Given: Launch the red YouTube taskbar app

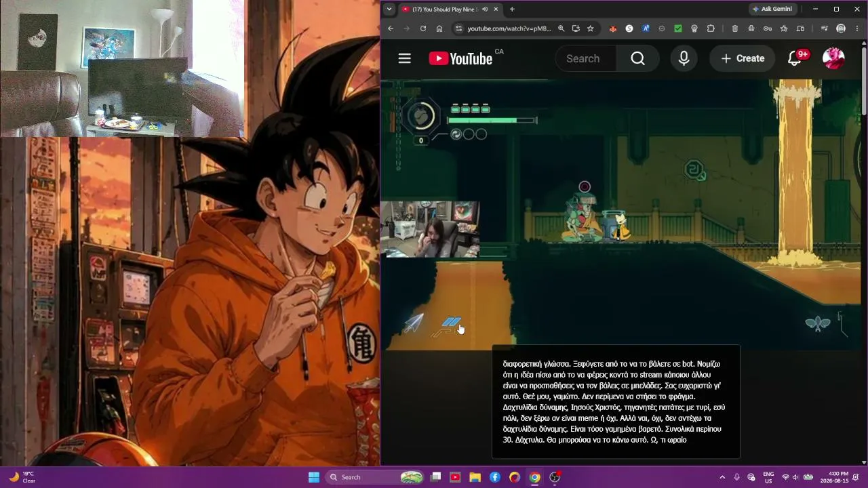Looking at the screenshot, I should coord(455,477).
